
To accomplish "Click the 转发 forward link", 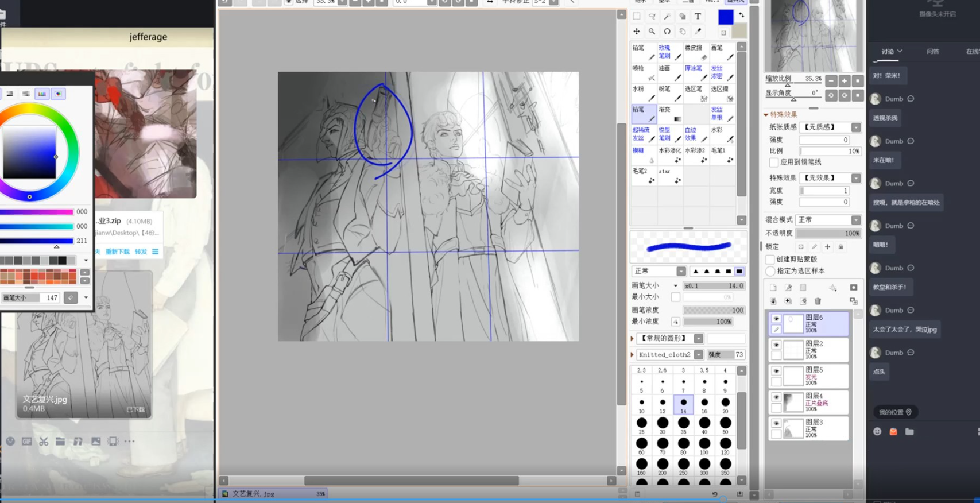I will pyautogui.click(x=141, y=252).
